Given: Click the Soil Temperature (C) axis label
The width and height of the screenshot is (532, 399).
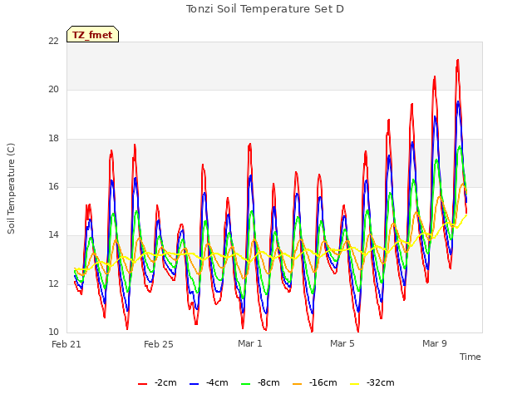Looking at the screenshot, I should pos(11,189).
